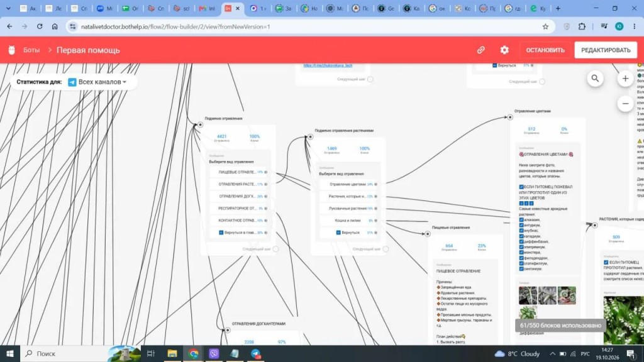Screen dimensions: 644x362
Task: Click the ОСТАНОВИТЬ button
Action: 545,50
